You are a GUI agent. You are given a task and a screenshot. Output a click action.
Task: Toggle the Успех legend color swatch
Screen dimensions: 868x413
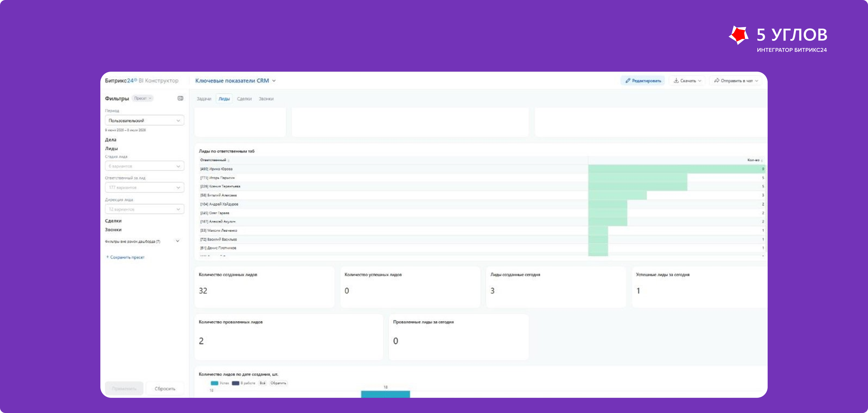point(214,383)
